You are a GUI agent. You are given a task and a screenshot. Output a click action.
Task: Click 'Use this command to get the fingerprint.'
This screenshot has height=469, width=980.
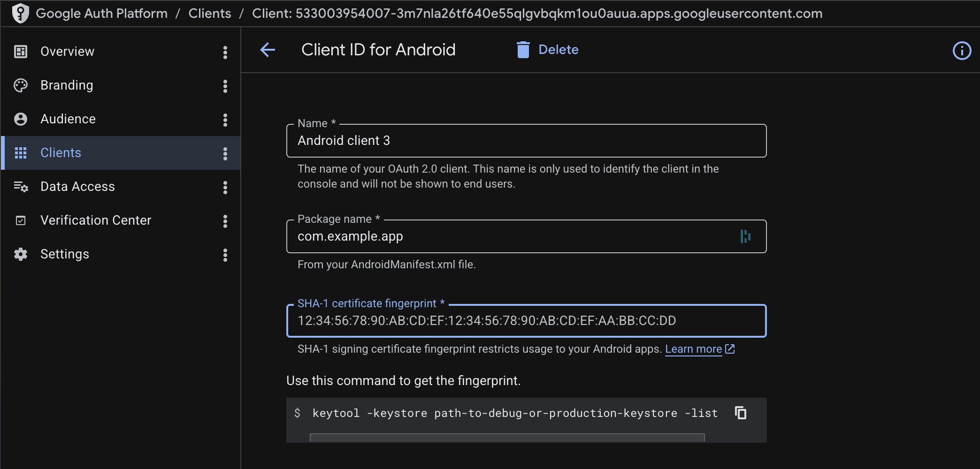[404, 381]
